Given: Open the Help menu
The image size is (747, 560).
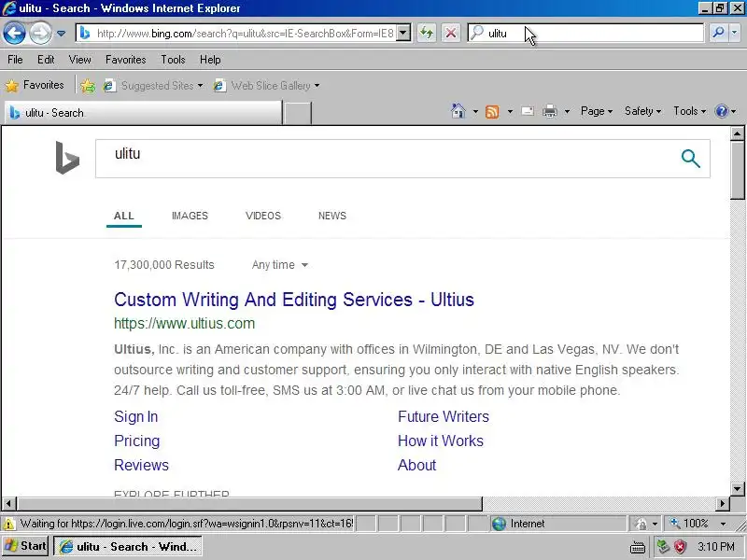Looking at the screenshot, I should pos(210,60).
